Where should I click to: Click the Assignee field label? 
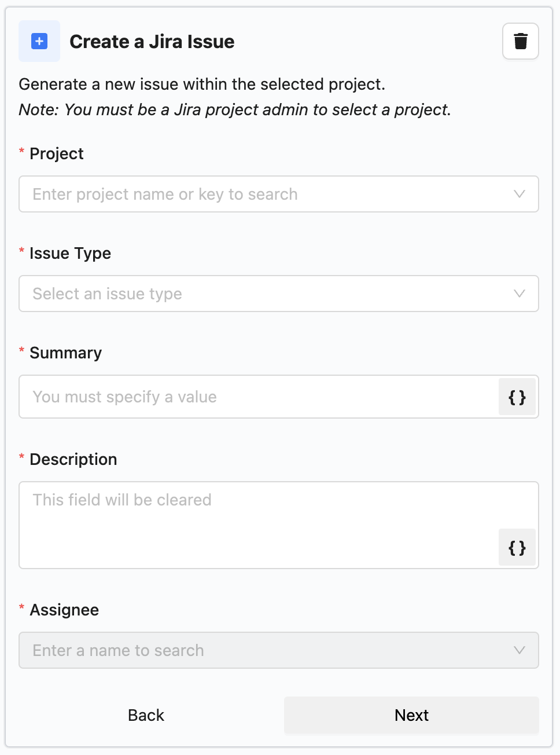(64, 610)
